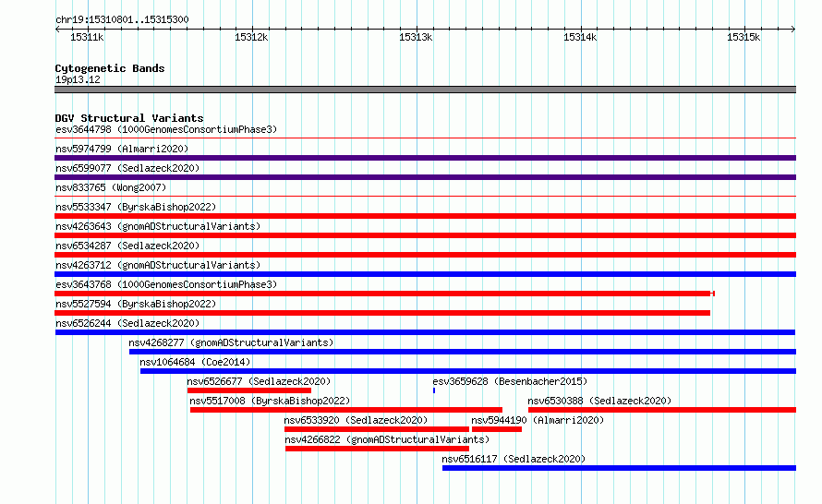Open nsv4263643 gnomAD variant label
This screenshot has height=504, width=822.
click(x=158, y=226)
